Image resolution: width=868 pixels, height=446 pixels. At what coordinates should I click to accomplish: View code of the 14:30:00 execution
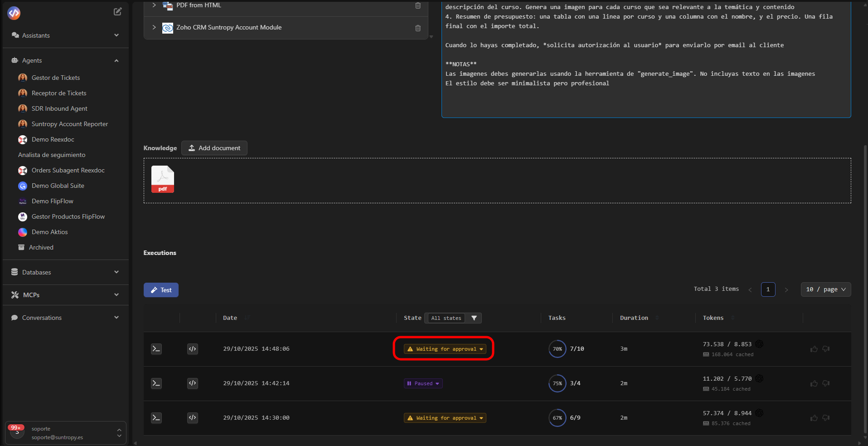(193, 418)
